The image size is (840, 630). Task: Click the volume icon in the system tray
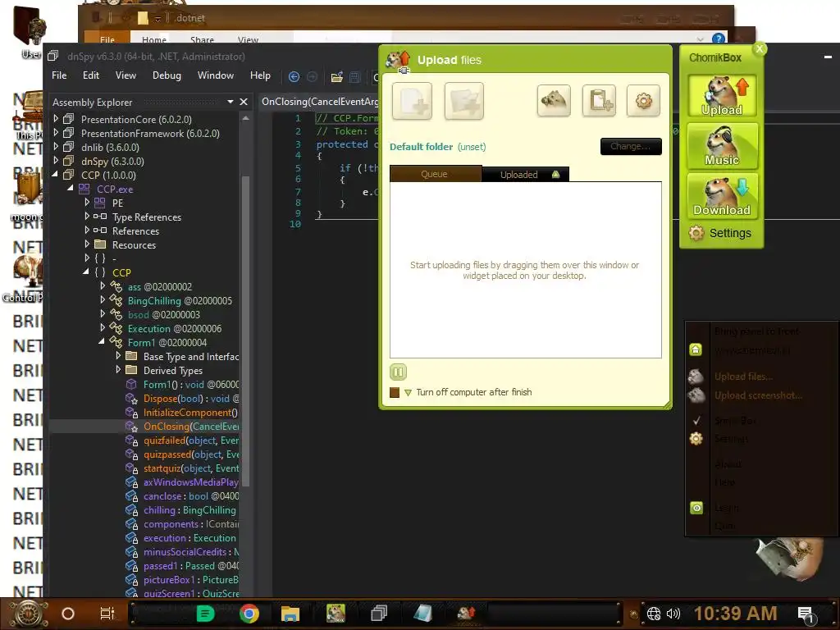pyautogui.click(x=673, y=614)
